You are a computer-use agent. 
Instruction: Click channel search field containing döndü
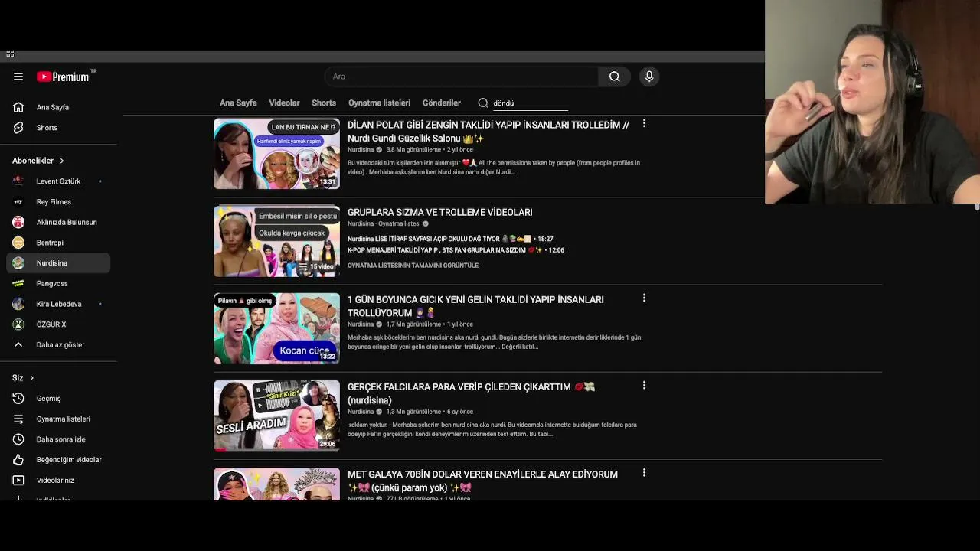click(530, 103)
